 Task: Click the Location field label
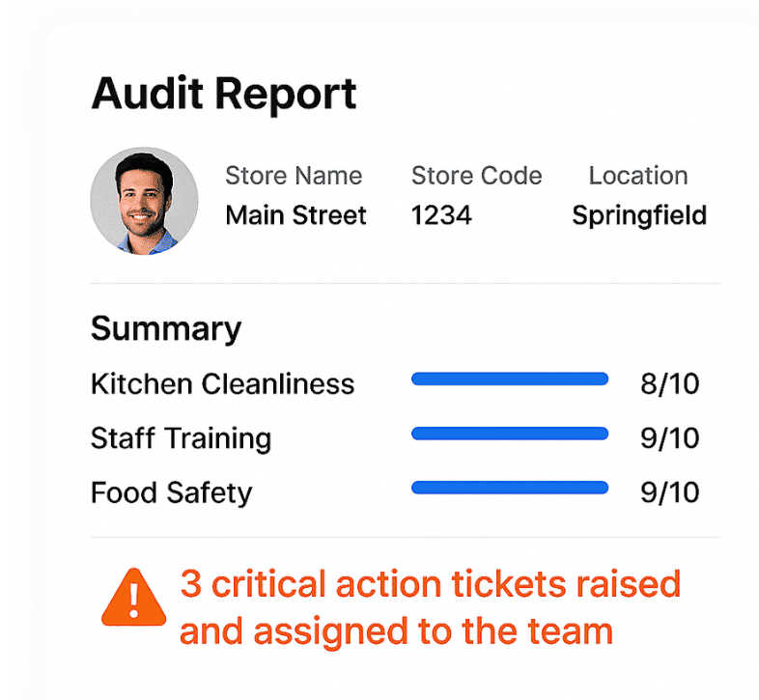click(x=638, y=176)
